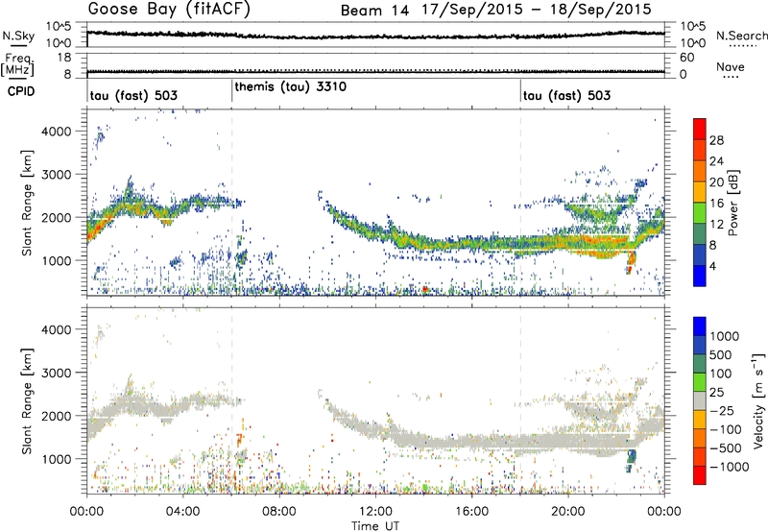Image resolution: width=768 pixels, height=532 pixels.
Task: Click the 16 label on Power colorbar
Action: [716, 204]
